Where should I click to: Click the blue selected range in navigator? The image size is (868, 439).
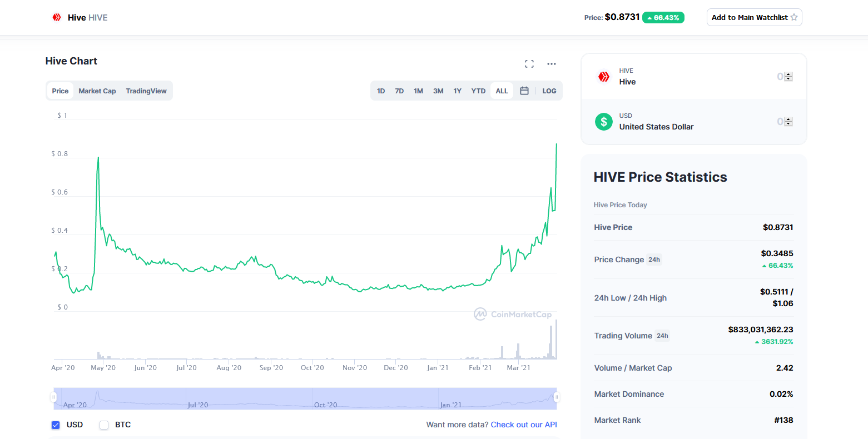pos(305,398)
